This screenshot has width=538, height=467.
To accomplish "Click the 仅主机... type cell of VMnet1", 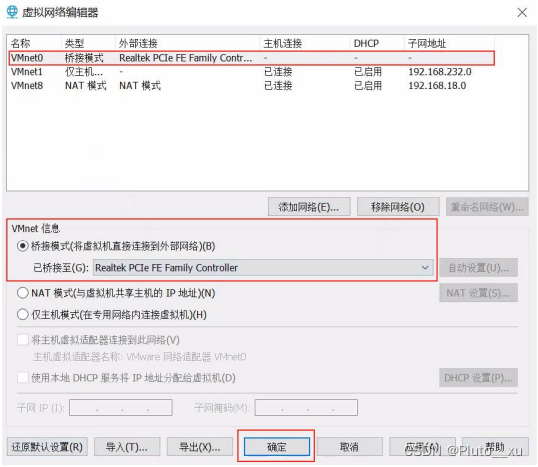I will click(84, 72).
